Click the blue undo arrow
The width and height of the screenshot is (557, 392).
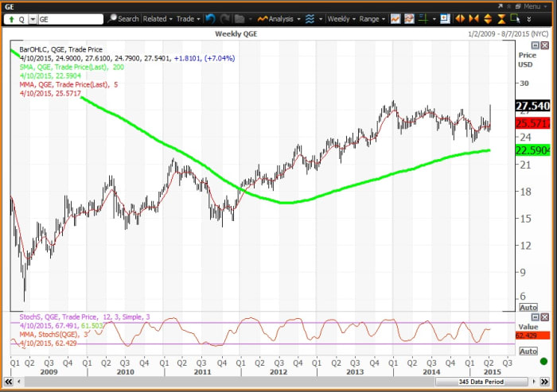(209, 18)
